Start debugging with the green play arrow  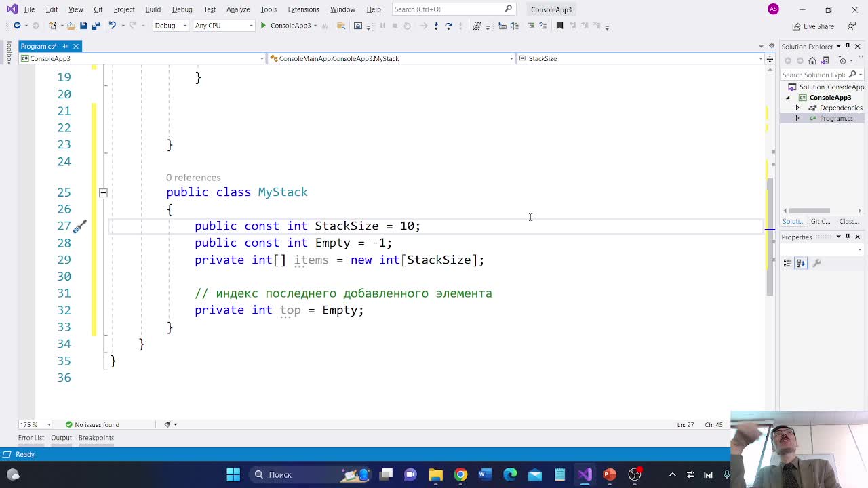[263, 26]
